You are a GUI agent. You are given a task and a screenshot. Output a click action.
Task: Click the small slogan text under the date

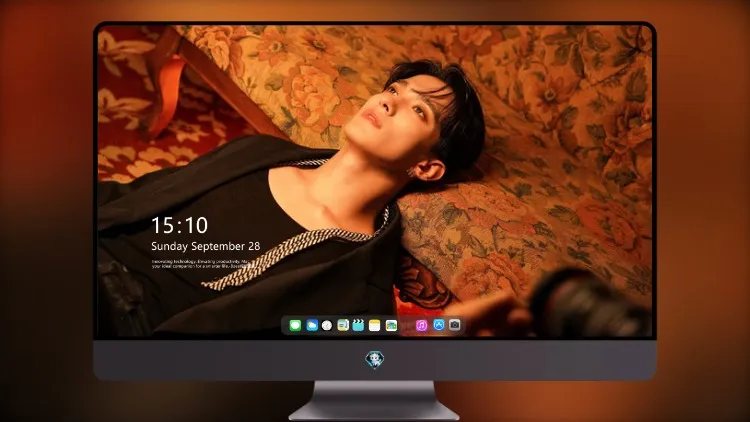202,264
